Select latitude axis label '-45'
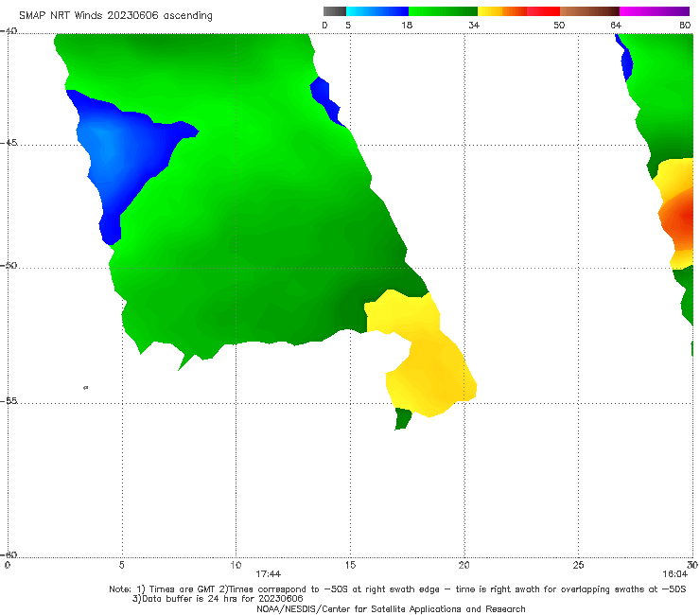The height and width of the screenshot is (615, 700). pos(9,143)
